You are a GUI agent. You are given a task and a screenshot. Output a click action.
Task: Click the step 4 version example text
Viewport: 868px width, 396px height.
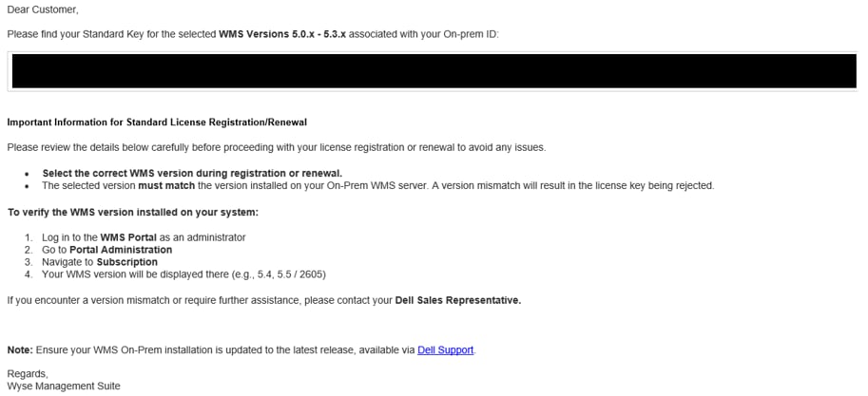(183, 274)
